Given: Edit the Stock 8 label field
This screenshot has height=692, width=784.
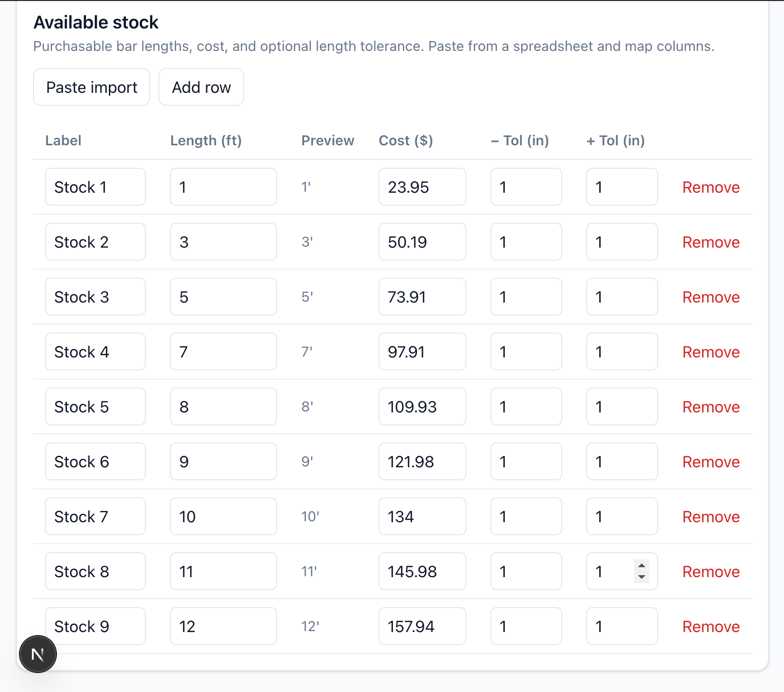Looking at the screenshot, I should tap(95, 571).
